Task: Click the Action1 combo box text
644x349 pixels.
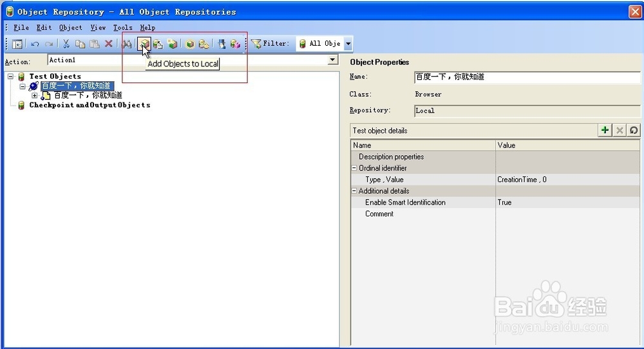Action: pos(62,60)
